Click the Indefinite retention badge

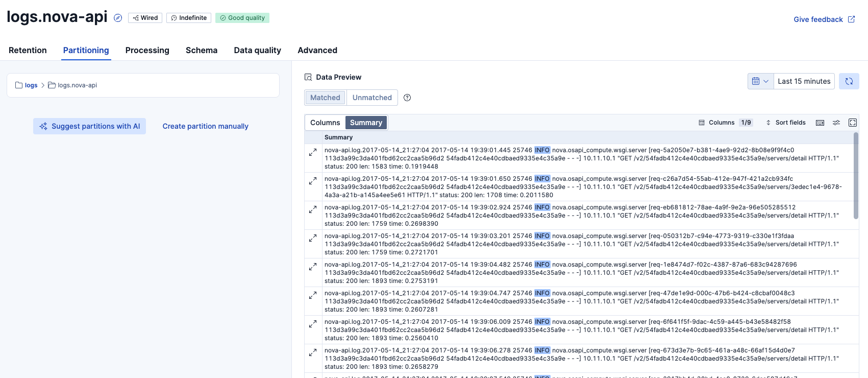point(189,18)
